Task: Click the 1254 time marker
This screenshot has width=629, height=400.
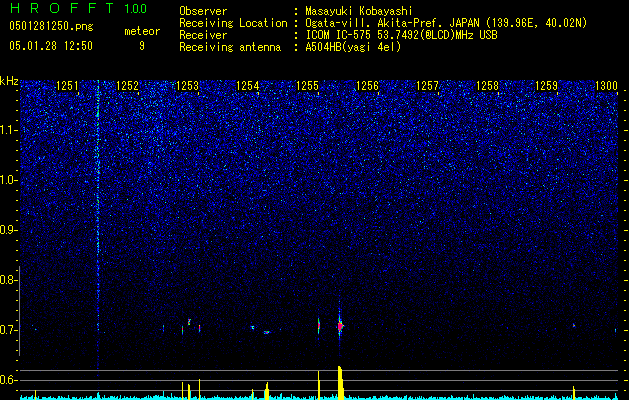Action: (x=248, y=85)
